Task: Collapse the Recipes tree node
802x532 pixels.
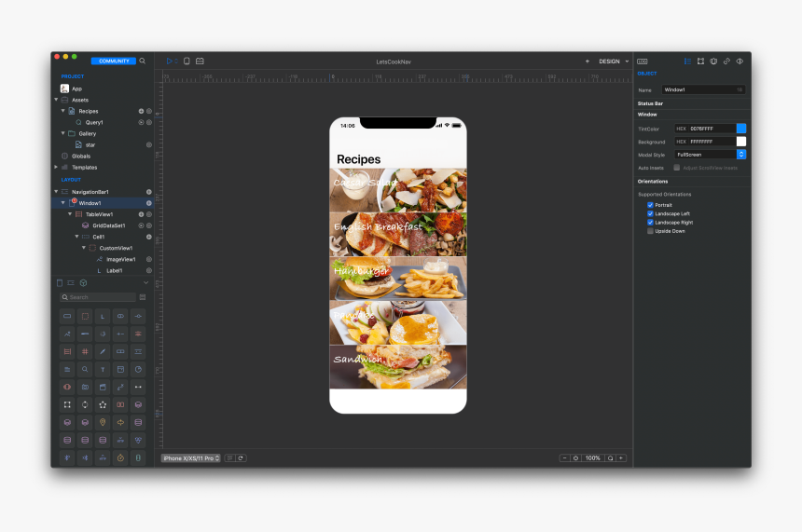Action: click(62, 111)
